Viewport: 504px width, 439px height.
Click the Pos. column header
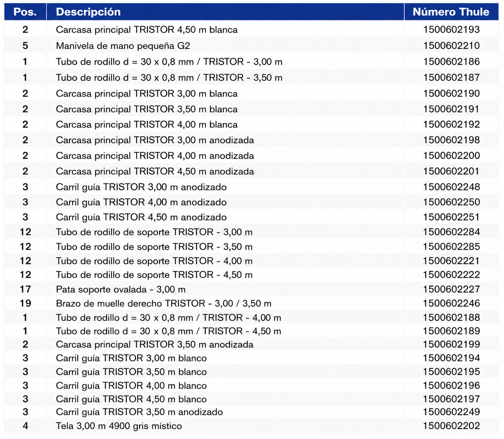pos(25,12)
